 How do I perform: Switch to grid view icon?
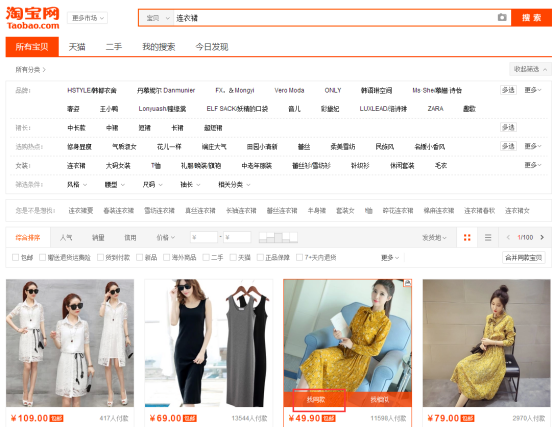[x=467, y=238]
